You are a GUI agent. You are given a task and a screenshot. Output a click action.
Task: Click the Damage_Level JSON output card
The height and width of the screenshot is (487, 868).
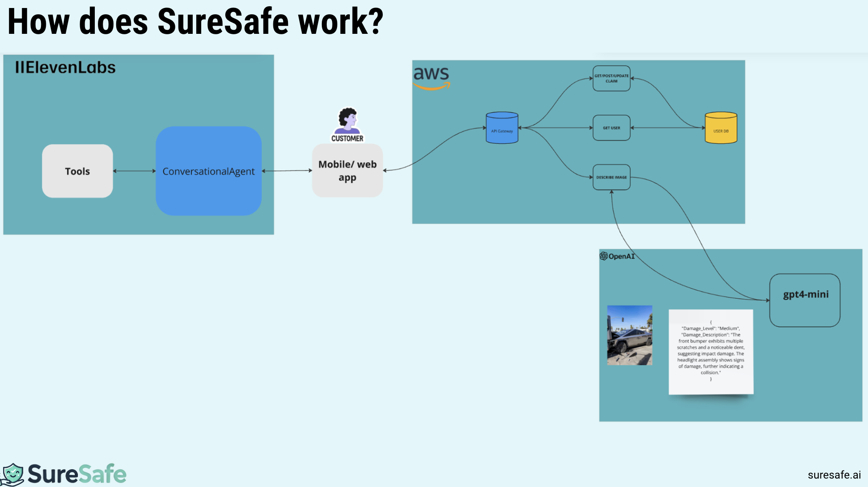tap(710, 352)
